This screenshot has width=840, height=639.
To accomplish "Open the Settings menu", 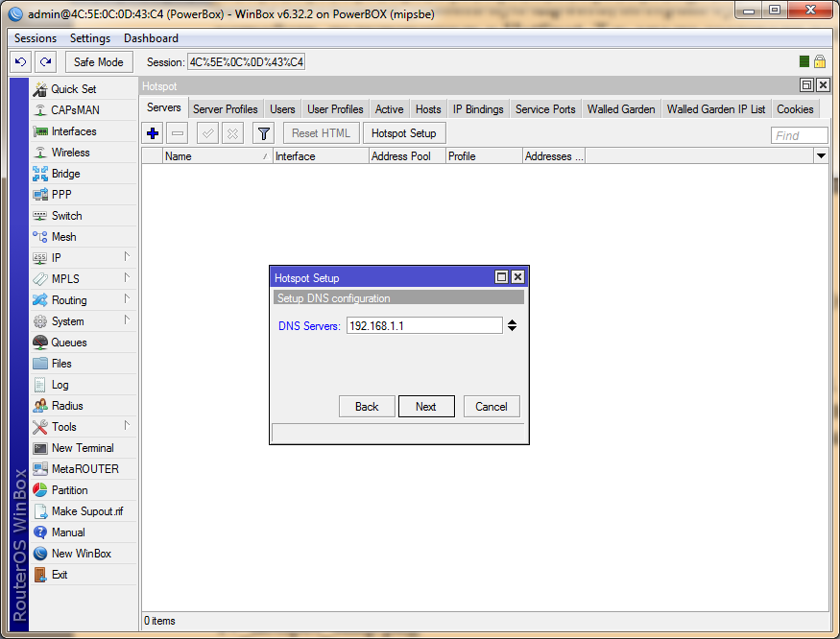I will [90, 38].
